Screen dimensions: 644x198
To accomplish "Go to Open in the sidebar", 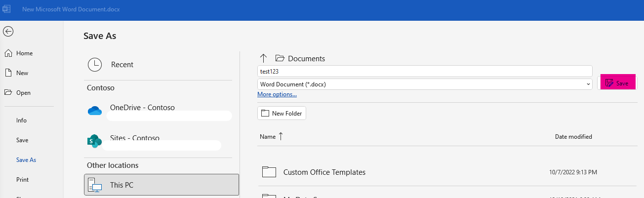I will pyautogui.click(x=23, y=93).
